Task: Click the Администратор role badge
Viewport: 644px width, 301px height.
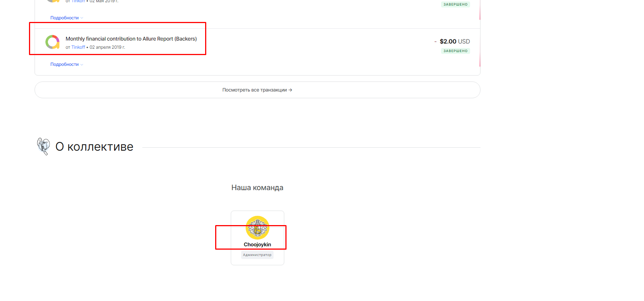Action: pyautogui.click(x=257, y=255)
